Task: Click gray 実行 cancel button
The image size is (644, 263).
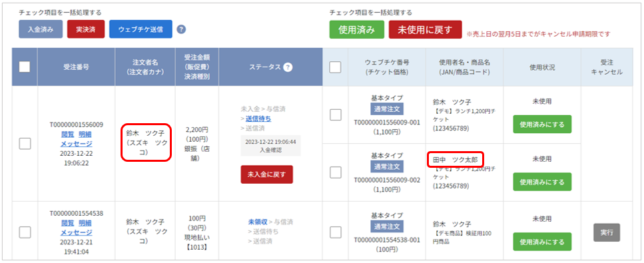Action: tap(607, 232)
